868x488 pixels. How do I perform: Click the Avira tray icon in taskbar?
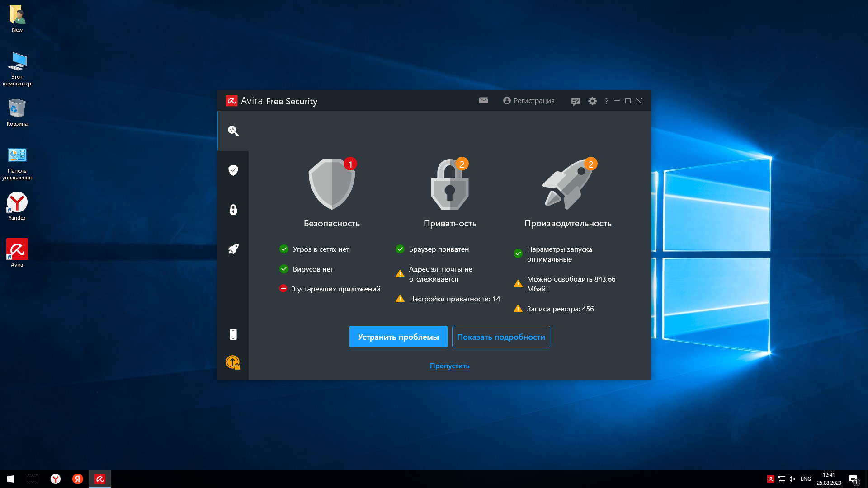click(x=770, y=479)
